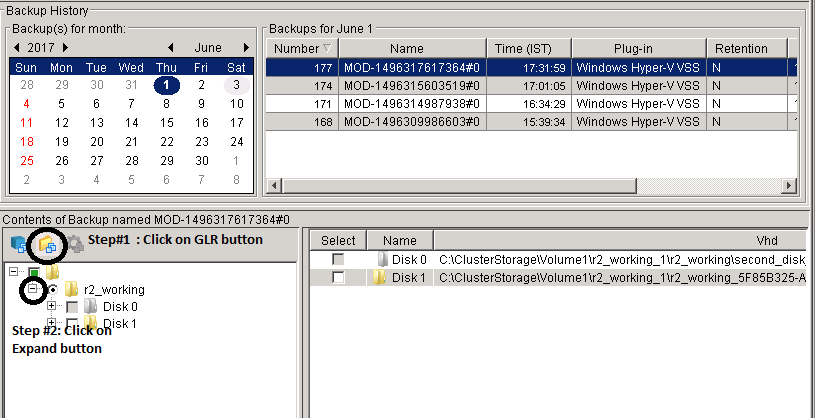Click the yellow Disk 1 icon in tree
The image size is (815, 418).
coord(90,323)
